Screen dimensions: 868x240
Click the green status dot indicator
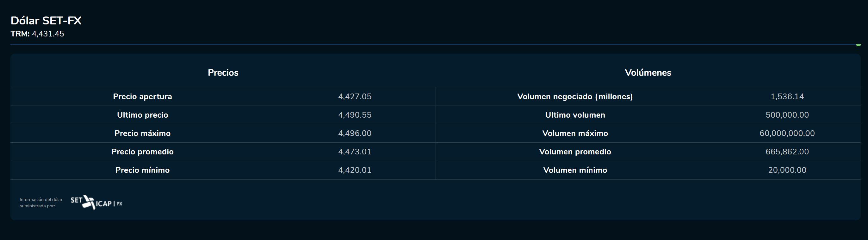click(858, 45)
